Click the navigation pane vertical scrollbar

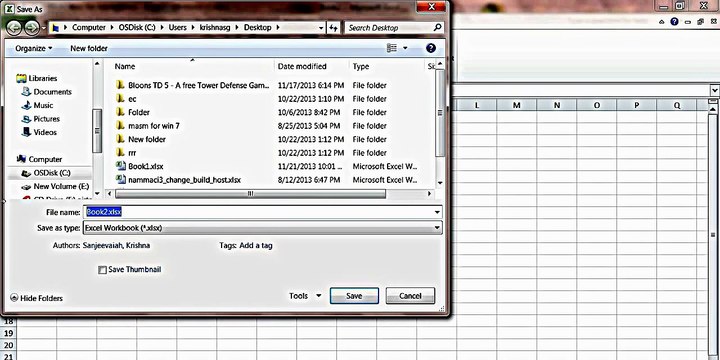click(x=97, y=130)
